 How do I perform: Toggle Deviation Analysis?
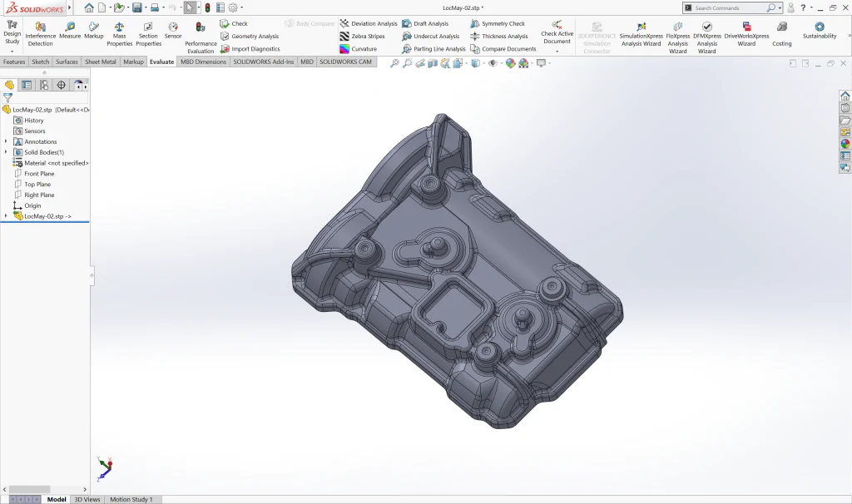point(369,23)
